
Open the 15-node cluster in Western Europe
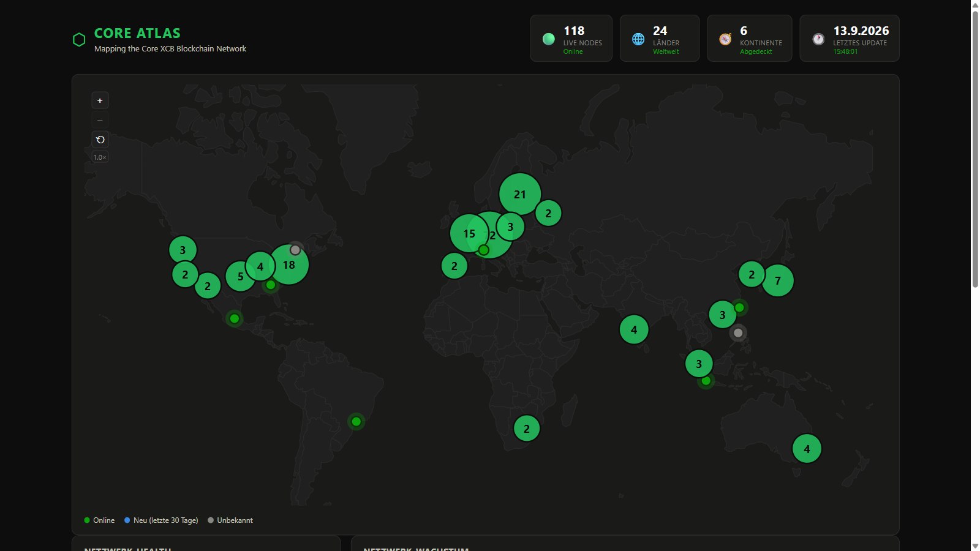coord(469,233)
